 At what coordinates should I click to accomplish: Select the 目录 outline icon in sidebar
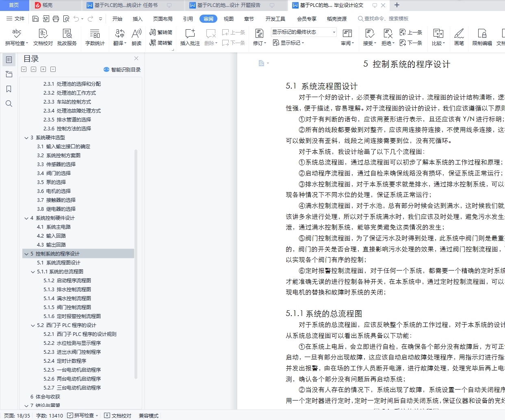point(9,60)
